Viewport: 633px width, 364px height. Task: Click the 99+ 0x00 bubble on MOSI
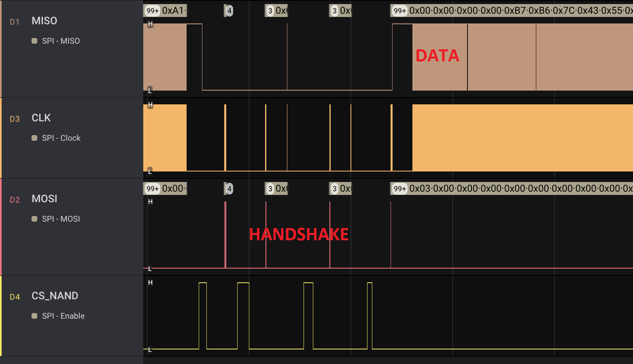pyautogui.click(x=166, y=188)
